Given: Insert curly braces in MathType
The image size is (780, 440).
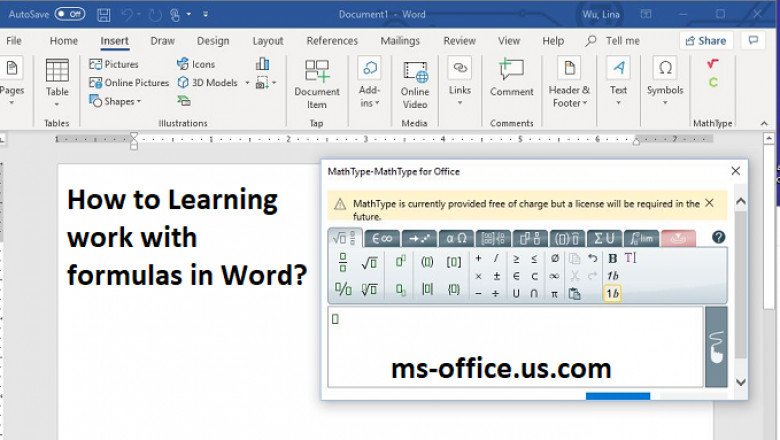Looking at the screenshot, I should (454, 289).
